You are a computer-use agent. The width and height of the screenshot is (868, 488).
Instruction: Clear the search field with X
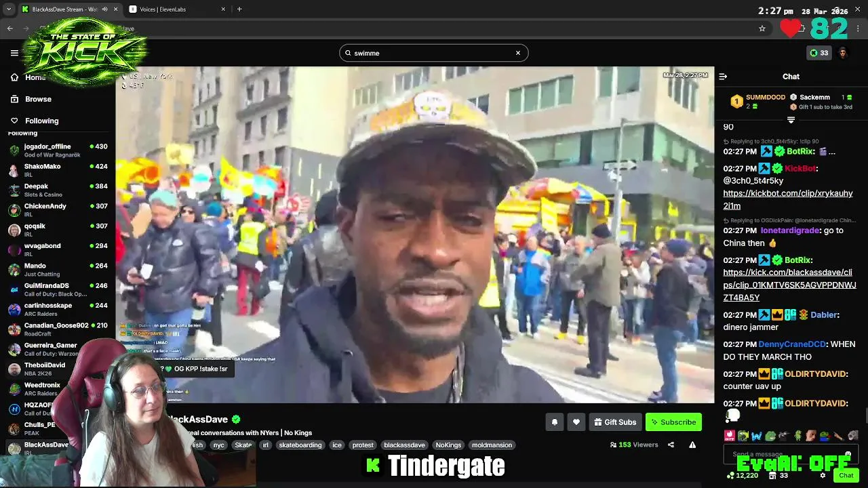pyautogui.click(x=518, y=53)
